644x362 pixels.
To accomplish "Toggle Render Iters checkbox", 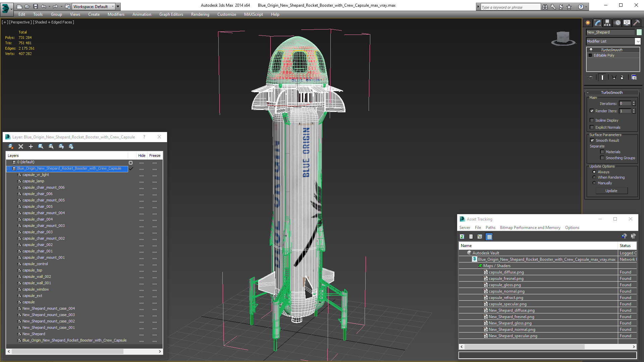I will (592, 111).
